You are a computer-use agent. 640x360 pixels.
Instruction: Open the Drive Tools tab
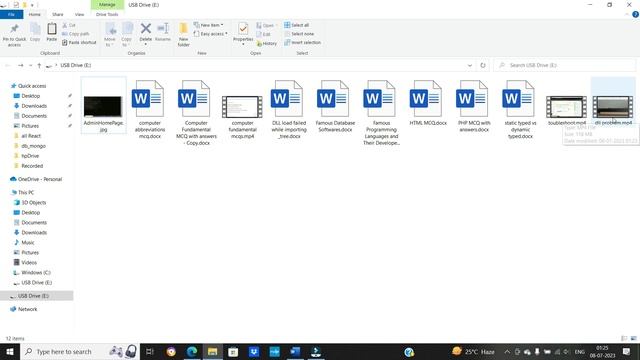[x=107, y=14]
